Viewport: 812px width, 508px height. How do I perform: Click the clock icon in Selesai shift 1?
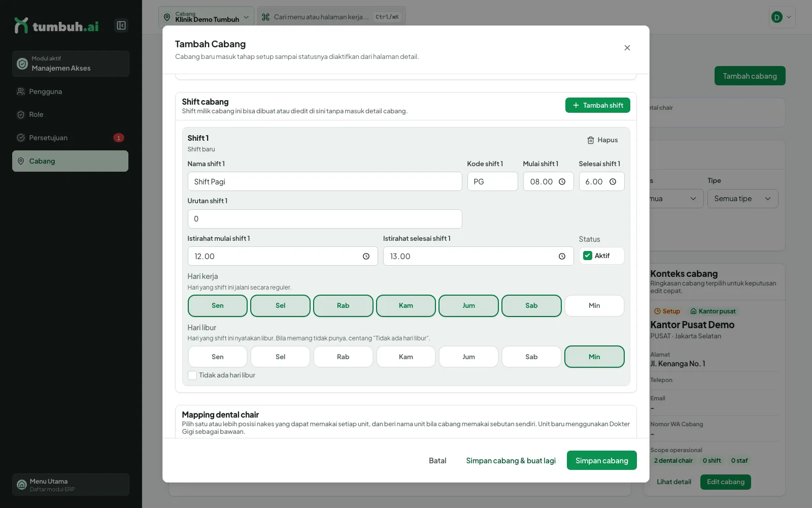[x=613, y=182]
